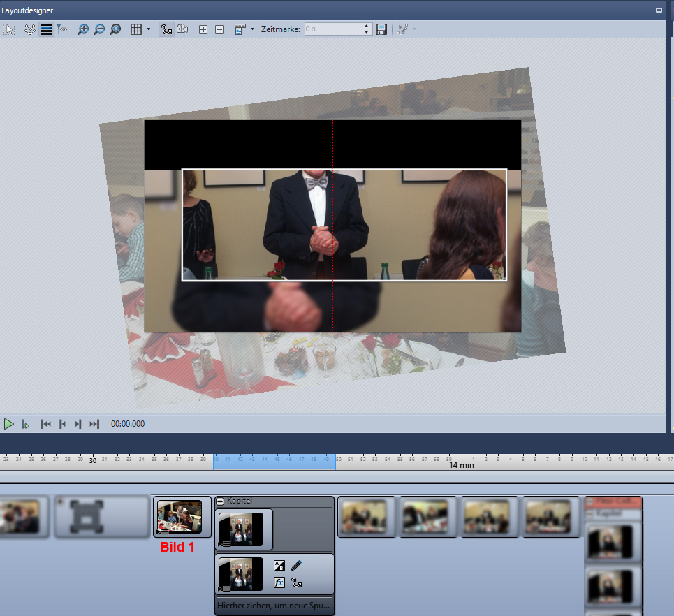Screen dimensions: 674x616
Task: Open the alignment dropdown arrow
Action: click(x=252, y=29)
